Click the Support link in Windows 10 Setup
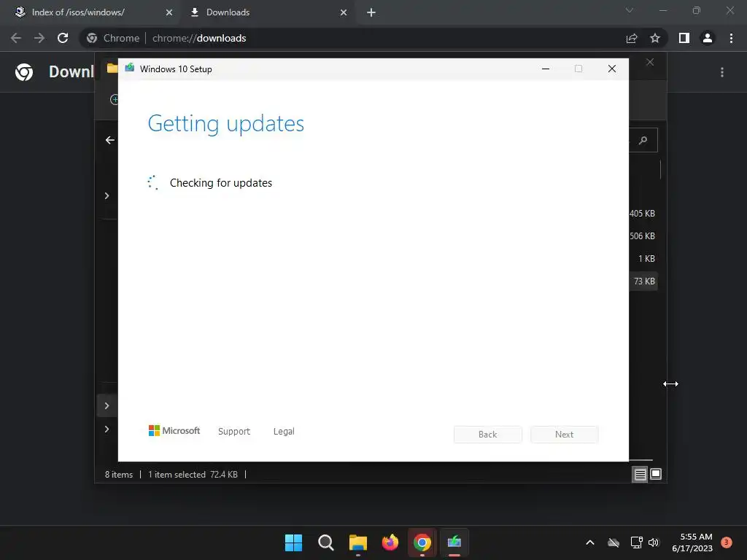Image resolution: width=747 pixels, height=560 pixels. [234, 432]
